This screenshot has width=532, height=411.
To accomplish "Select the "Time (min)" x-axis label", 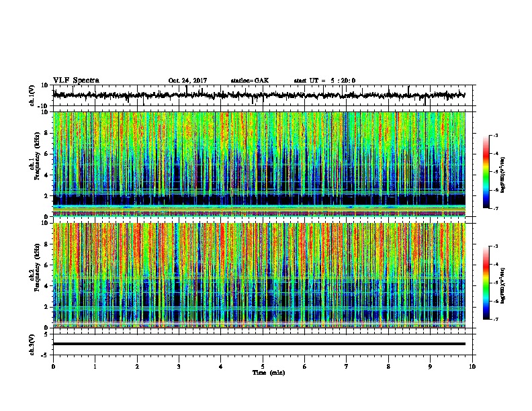I will click(x=269, y=373).
